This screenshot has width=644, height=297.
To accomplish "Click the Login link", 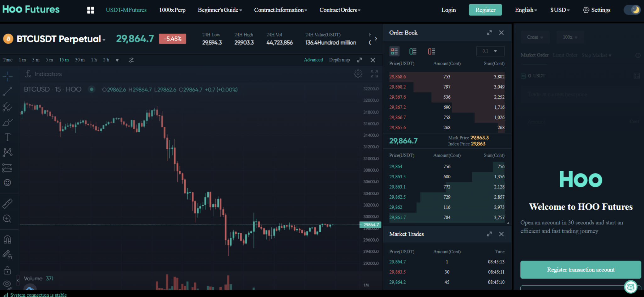I will pos(448,10).
